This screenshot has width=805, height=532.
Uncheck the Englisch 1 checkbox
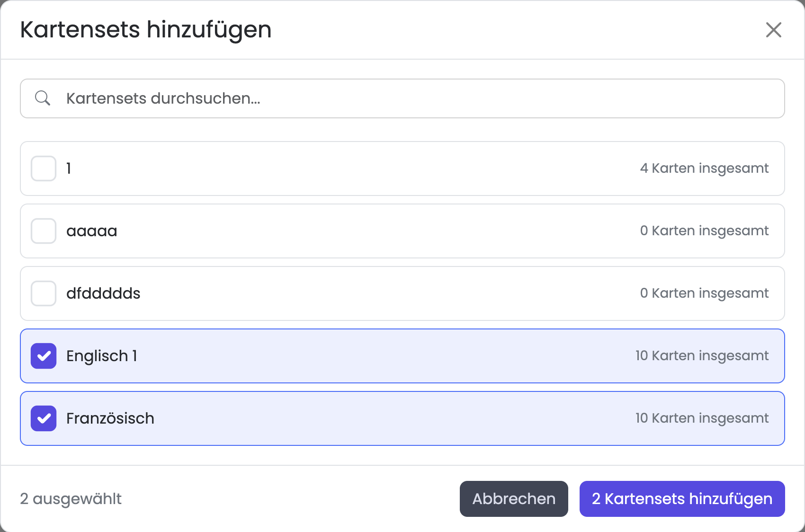(44, 356)
